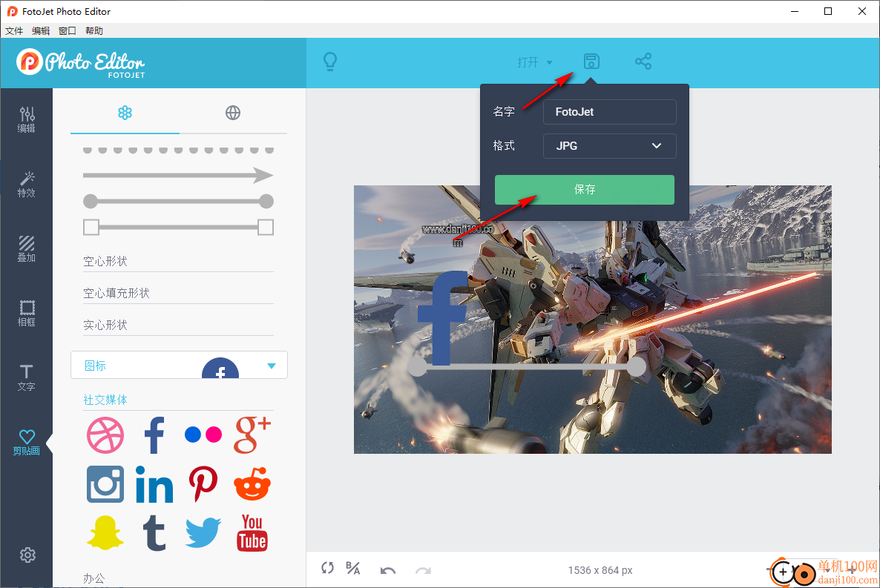Select the 剪贴画 clipart panel
880x588 pixels.
point(27,442)
